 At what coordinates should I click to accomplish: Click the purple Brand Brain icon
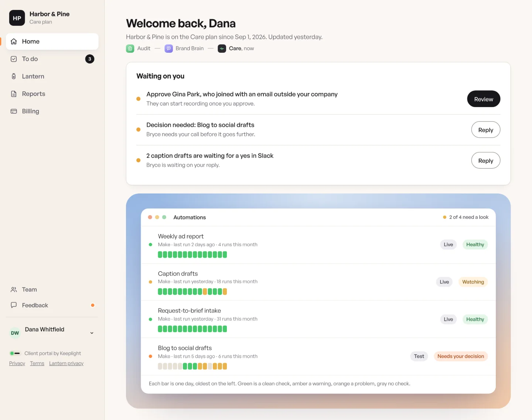(168, 48)
